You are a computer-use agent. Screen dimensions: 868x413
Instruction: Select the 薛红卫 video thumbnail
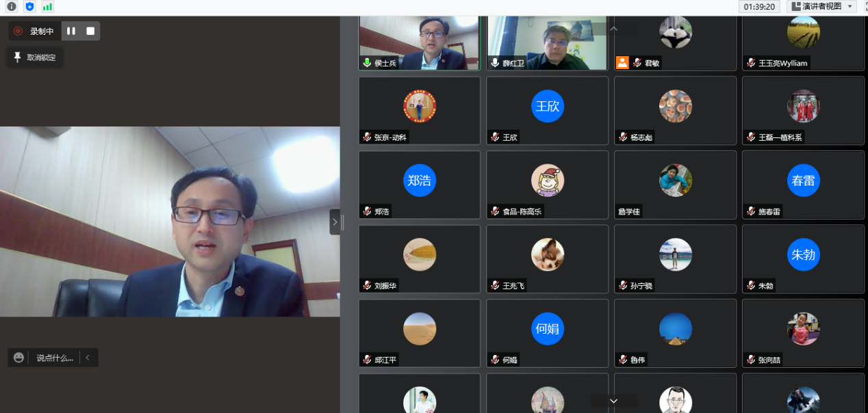[547, 43]
